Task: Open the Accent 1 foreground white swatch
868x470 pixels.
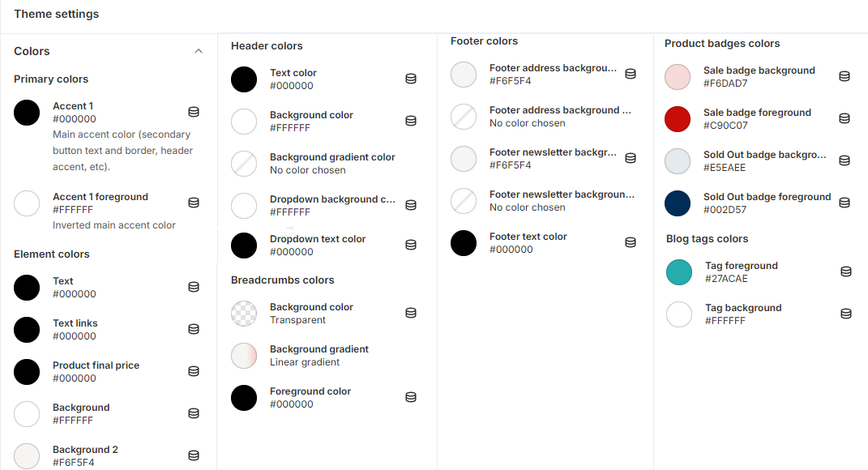Action: click(27, 203)
